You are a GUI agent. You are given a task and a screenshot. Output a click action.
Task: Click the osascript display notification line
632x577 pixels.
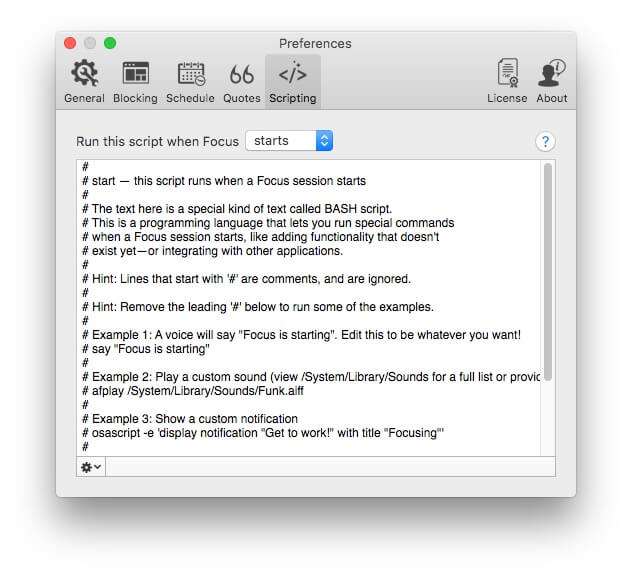point(263,433)
